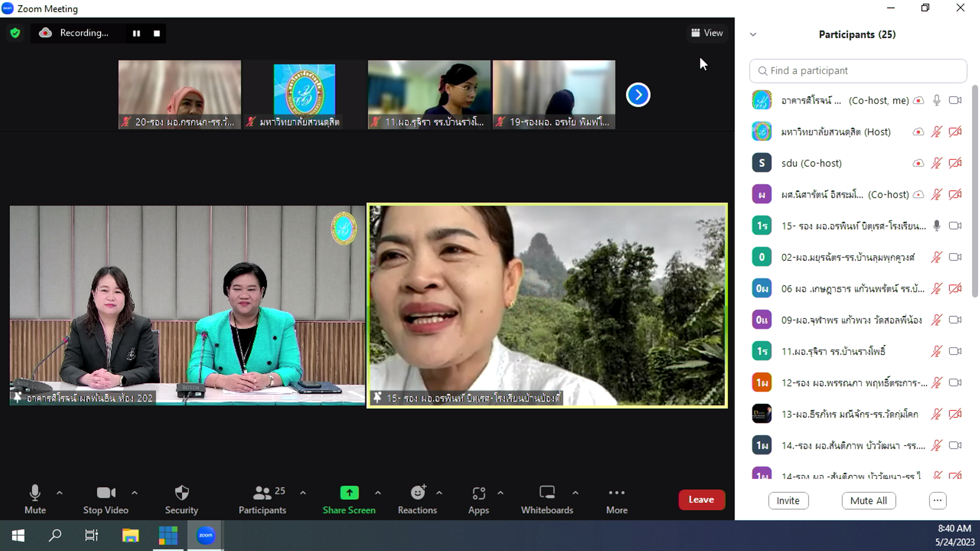Open the Apps panel
Viewport: 980px width, 551px height.
(479, 499)
